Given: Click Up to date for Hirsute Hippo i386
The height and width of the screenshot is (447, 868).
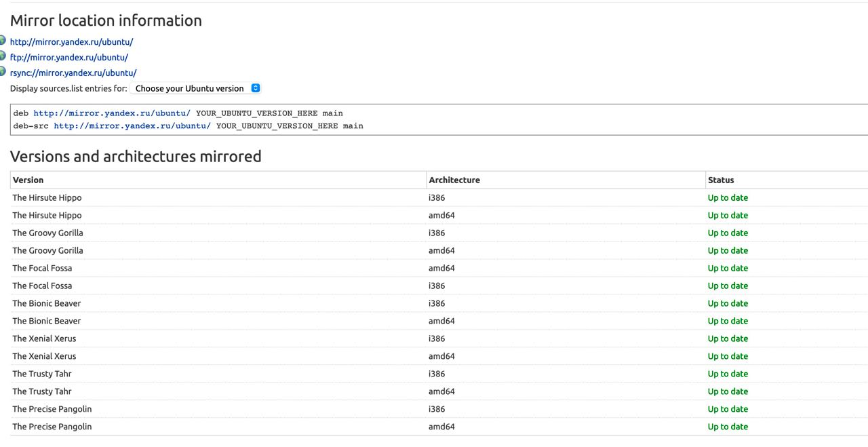Looking at the screenshot, I should click(728, 197).
